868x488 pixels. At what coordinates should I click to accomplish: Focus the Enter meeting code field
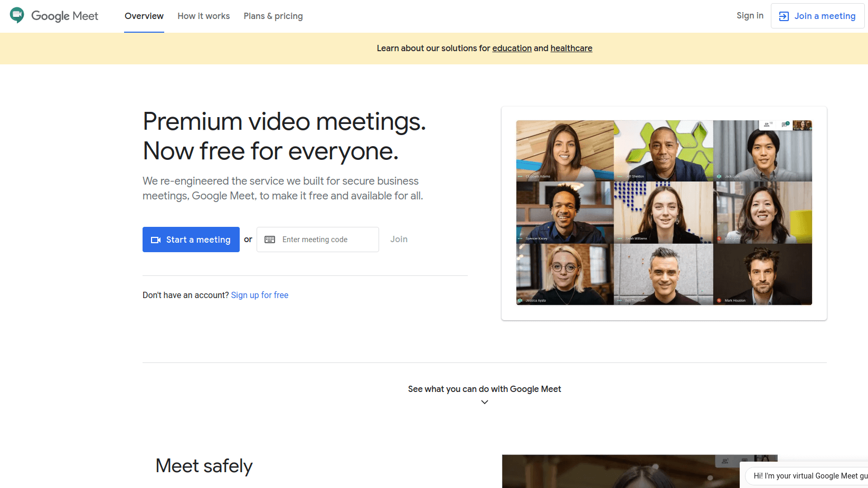tap(318, 240)
